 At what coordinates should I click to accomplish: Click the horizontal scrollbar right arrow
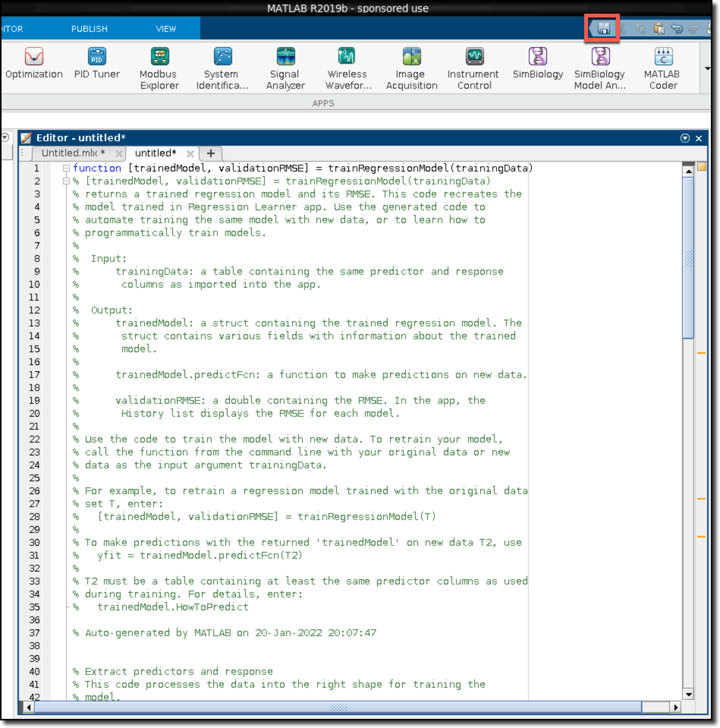(x=675, y=707)
